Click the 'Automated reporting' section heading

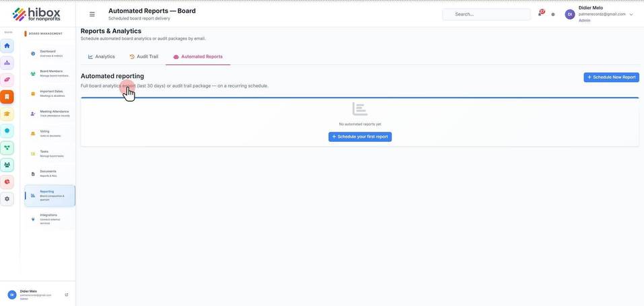[112, 77]
